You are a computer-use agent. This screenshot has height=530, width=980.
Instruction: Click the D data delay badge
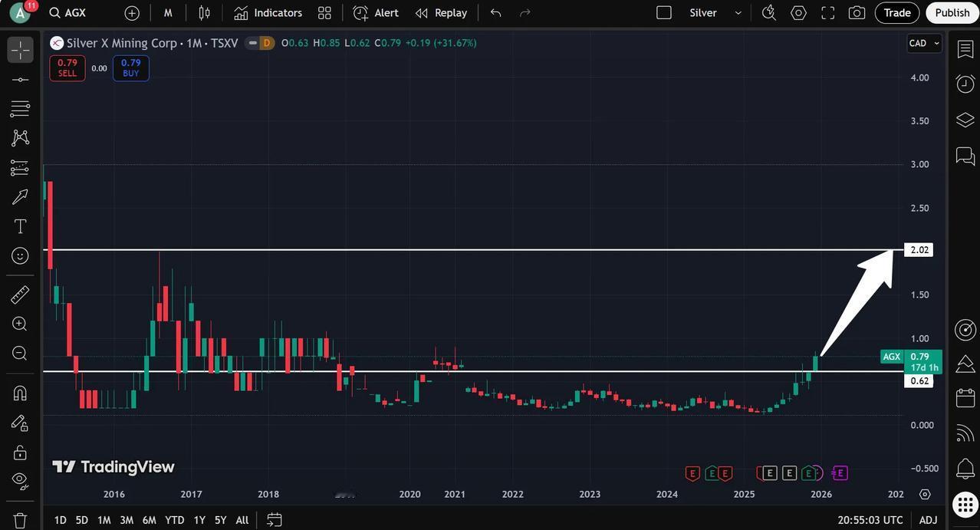(266, 43)
